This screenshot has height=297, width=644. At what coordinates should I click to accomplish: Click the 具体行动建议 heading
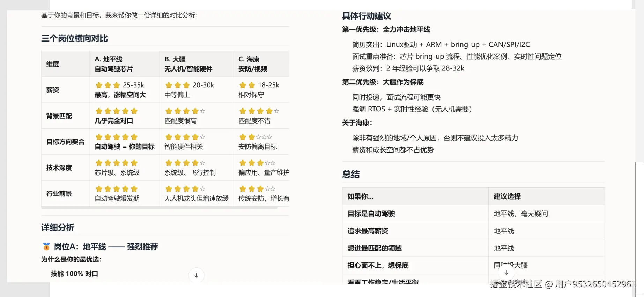[366, 16]
